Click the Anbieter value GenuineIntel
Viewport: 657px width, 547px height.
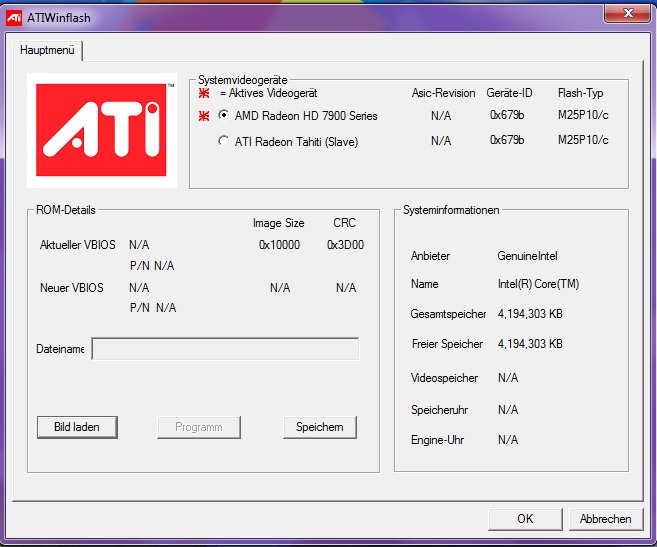[527, 256]
